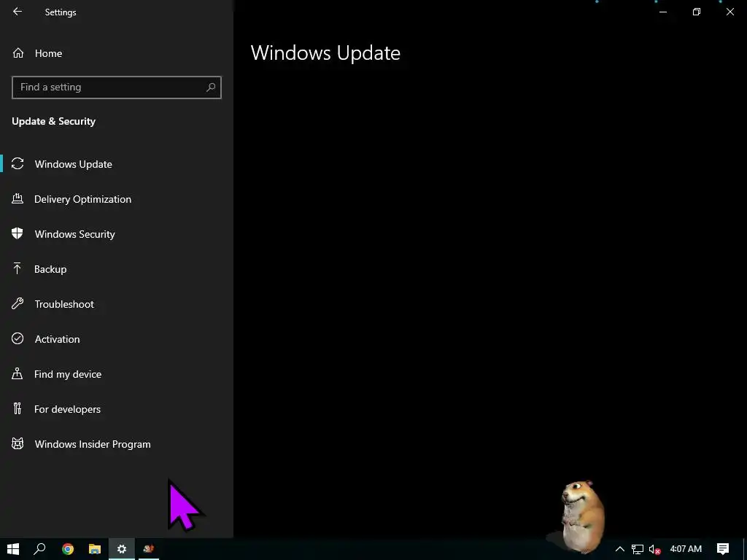Launch Google Chrome from the taskbar
The height and width of the screenshot is (560, 747).
(68, 549)
